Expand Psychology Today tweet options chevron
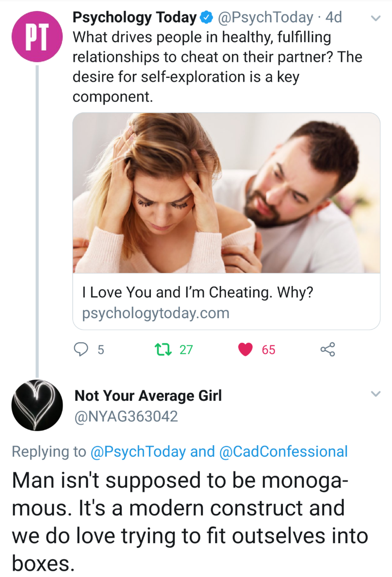 pos(376,18)
